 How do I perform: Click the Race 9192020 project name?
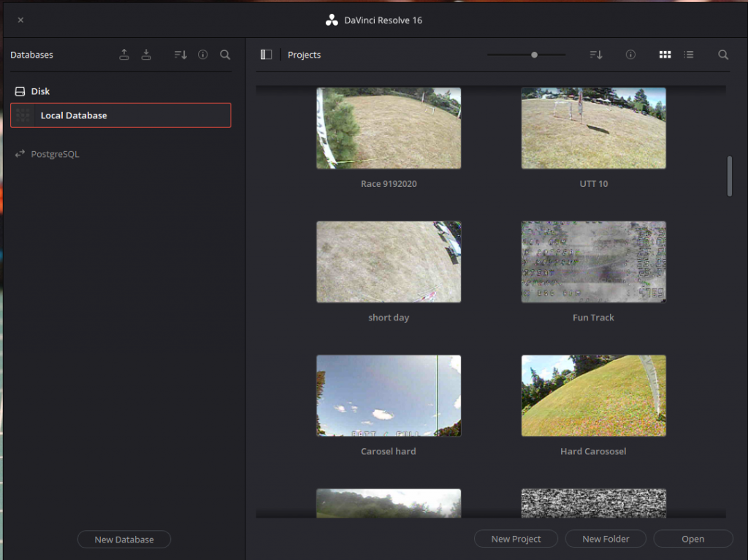click(x=389, y=184)
